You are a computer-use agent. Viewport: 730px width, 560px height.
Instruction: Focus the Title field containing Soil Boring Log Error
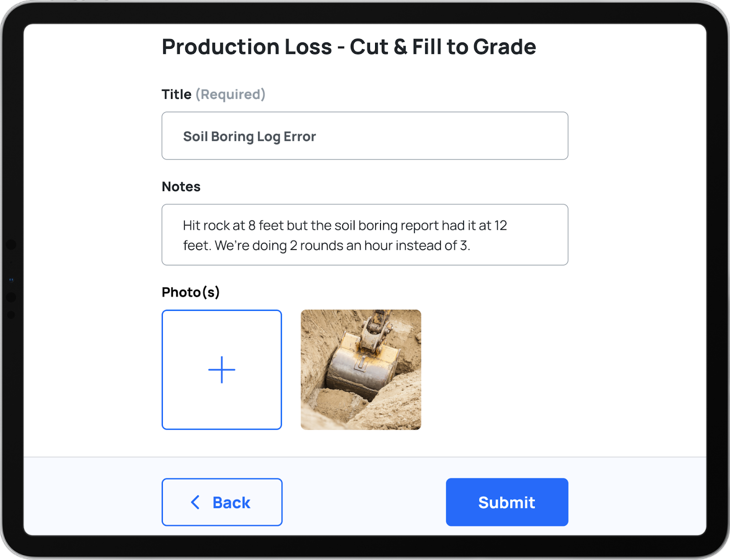click(x=365, y=136)
